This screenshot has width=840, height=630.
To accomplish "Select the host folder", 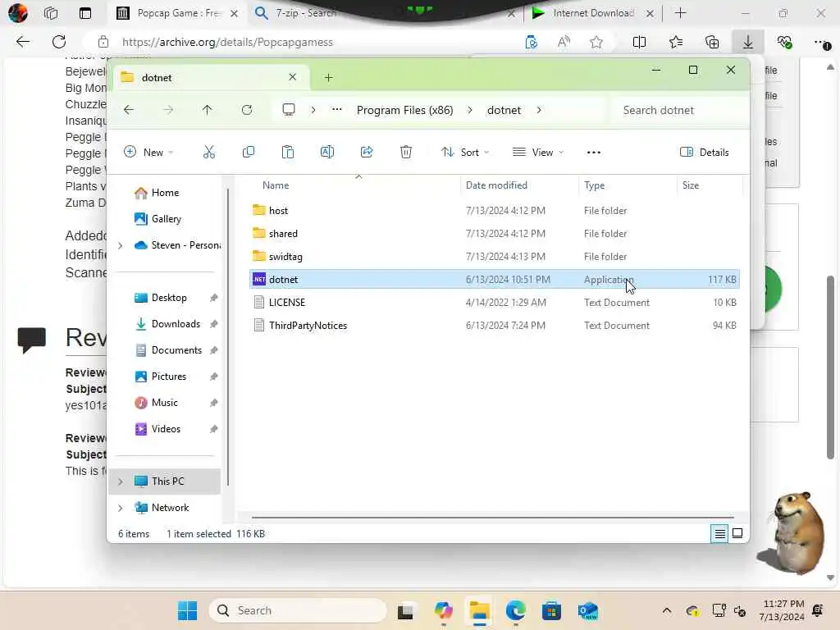I will click(494, 211).
